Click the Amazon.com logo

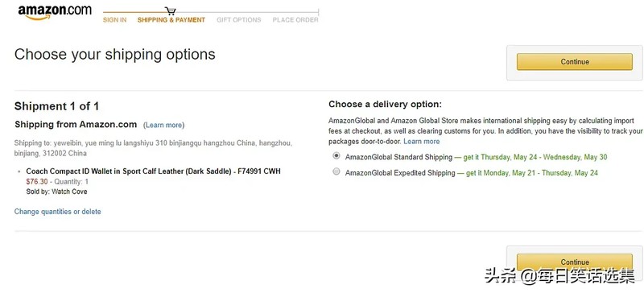tap(55, 12)
